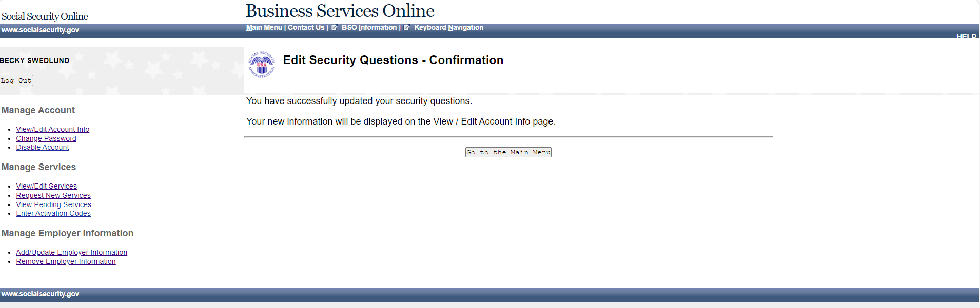The image size is (980, 308).
Task: Click the external-link icon beside BSO Information
Action: click(x=334, y=28)
